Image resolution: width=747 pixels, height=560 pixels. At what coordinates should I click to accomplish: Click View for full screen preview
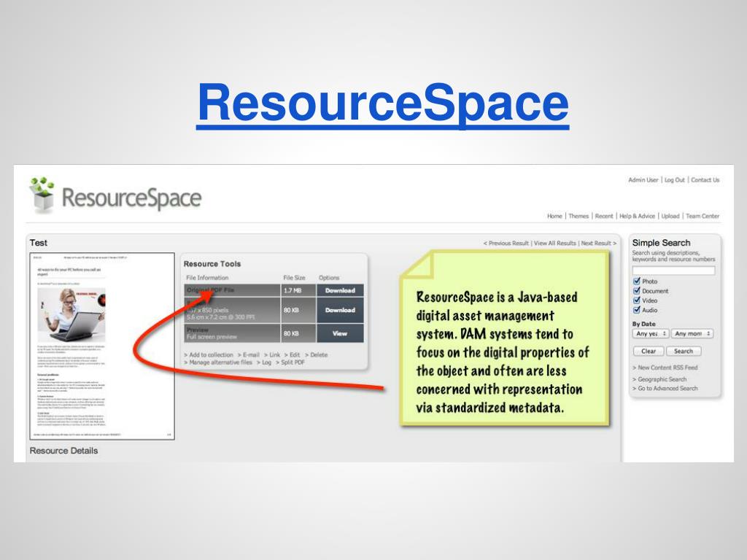[340, 333]
